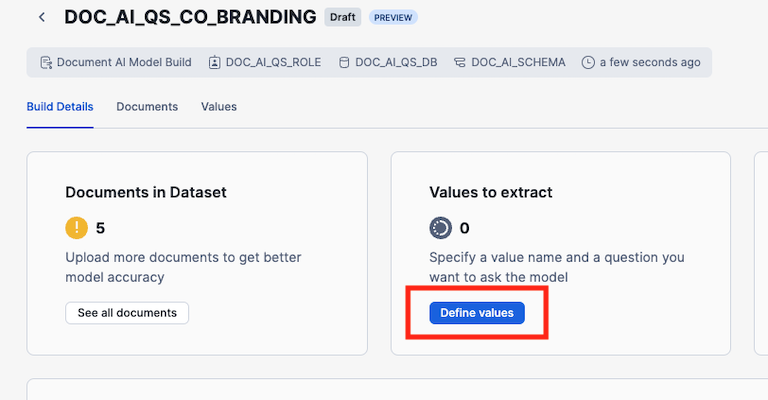The width and height of the screenshot is (768, 400).
Task: Select the Values tab
Action: (219, 107)
